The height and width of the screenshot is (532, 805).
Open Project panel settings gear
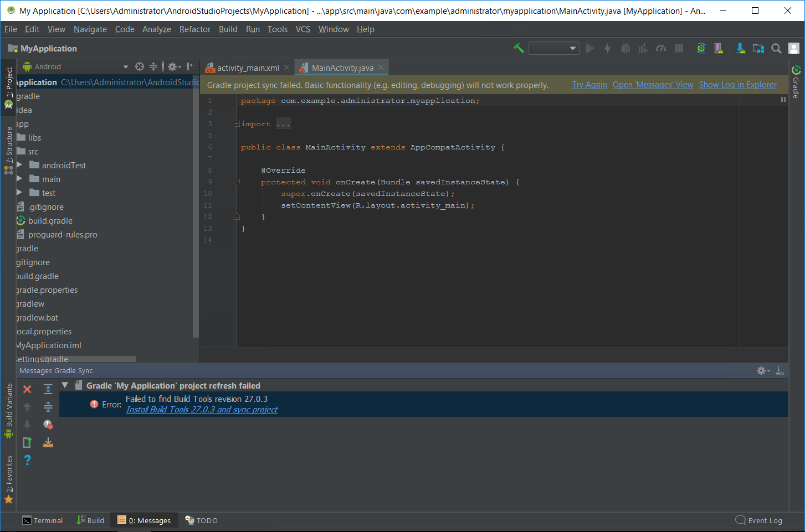pyautogui.click(x=174, y=66)
